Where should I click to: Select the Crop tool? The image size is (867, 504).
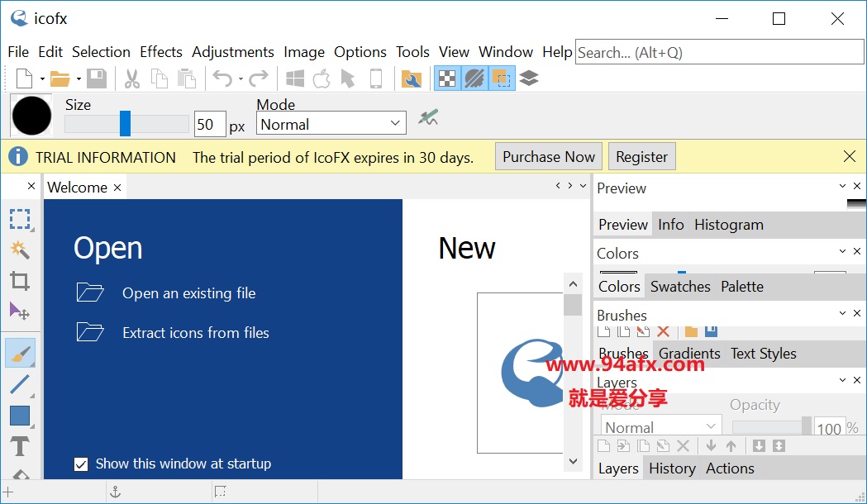click(x=20, y=281)
